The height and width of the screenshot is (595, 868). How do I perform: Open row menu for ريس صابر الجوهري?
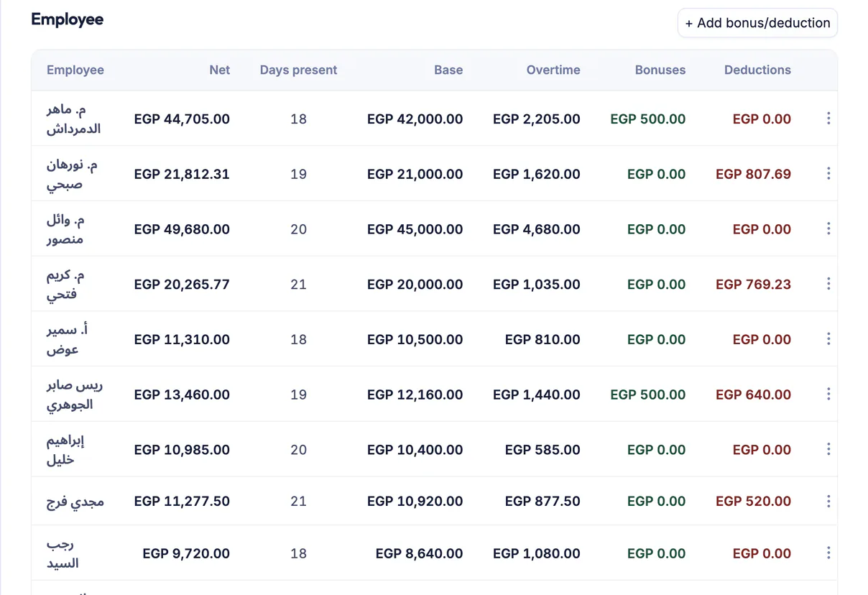click(x=828, y=394)
